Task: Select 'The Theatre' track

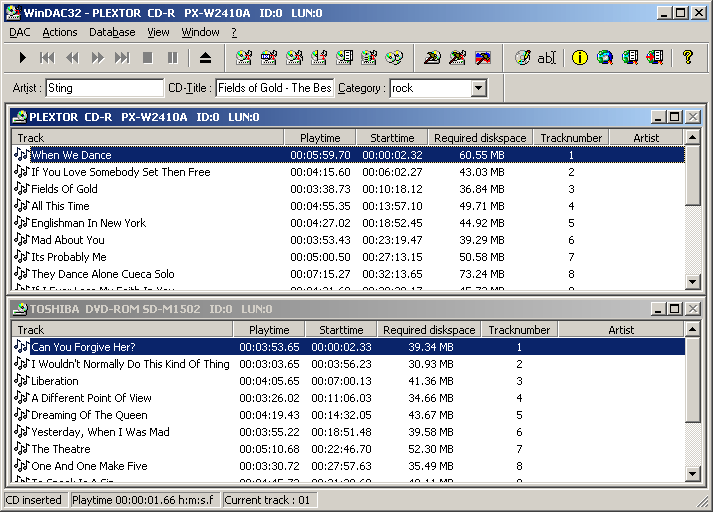Action: pos(348,449)
